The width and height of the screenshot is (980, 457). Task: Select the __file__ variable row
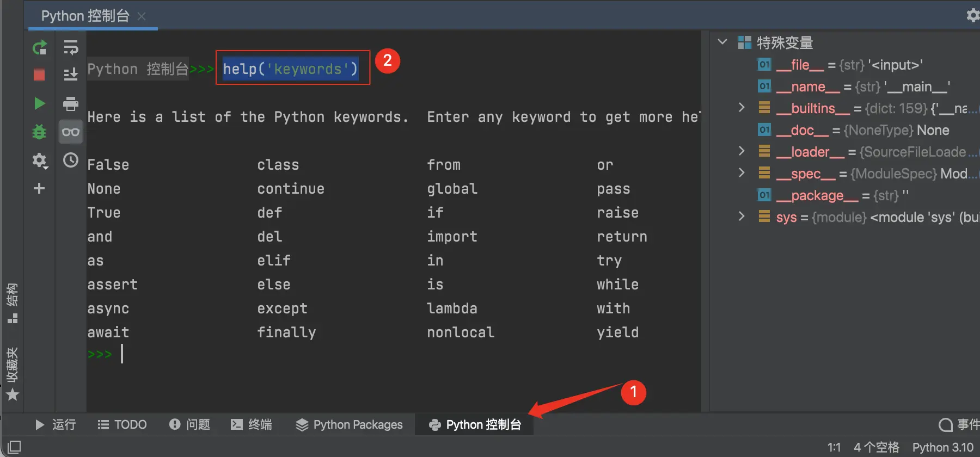tap(845, 65)
